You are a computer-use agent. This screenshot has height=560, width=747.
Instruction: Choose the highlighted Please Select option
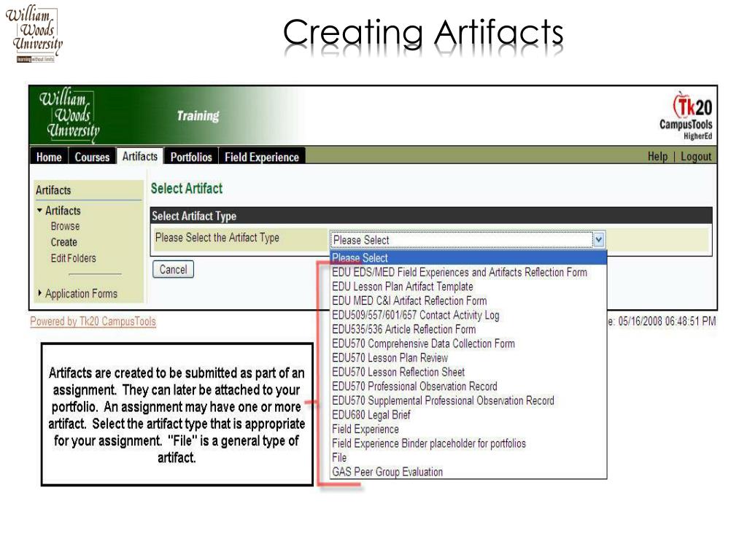(x=468, y=257)
